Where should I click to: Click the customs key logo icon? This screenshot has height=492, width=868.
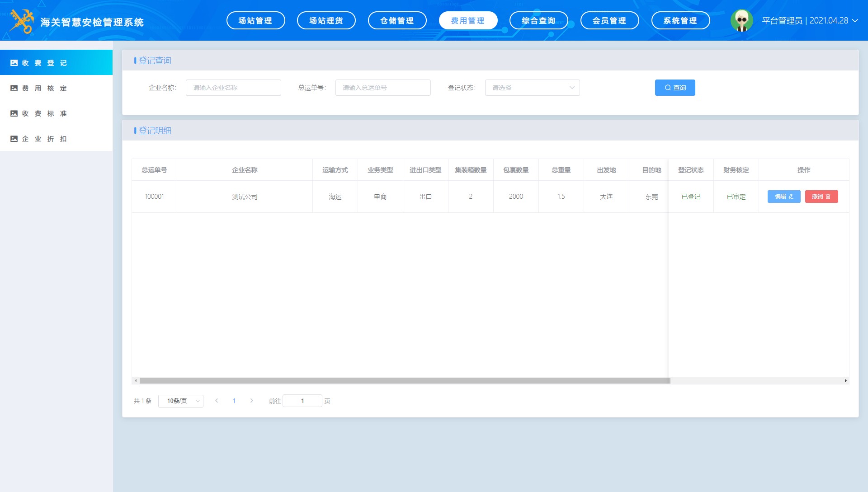click(x=22, y=21)
